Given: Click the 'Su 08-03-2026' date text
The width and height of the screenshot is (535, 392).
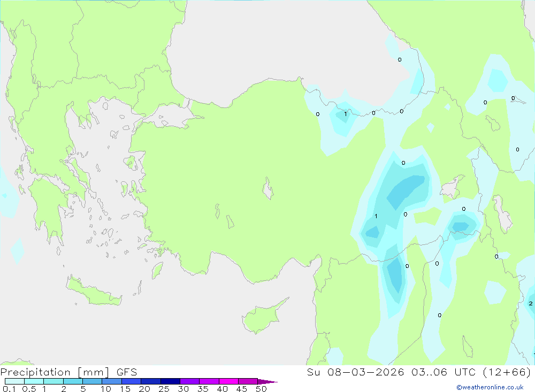Looking at the screenshot, I should (x=356, y=372).
